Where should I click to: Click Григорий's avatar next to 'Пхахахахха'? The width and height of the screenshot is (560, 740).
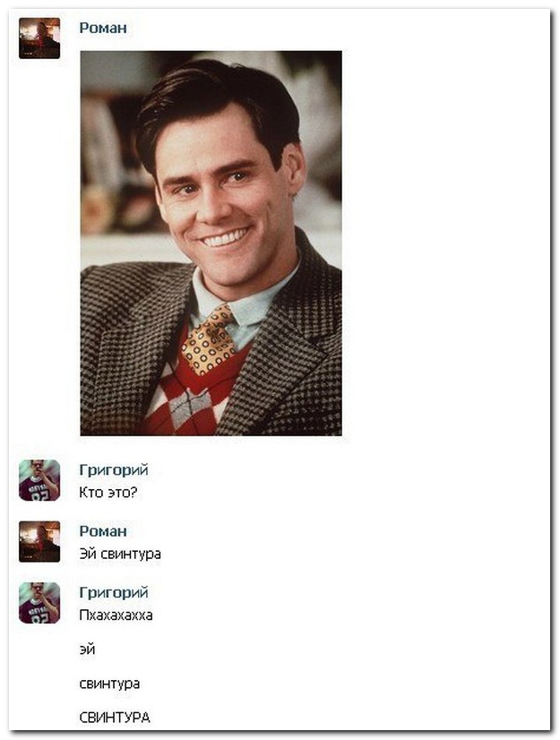[39, 603]
